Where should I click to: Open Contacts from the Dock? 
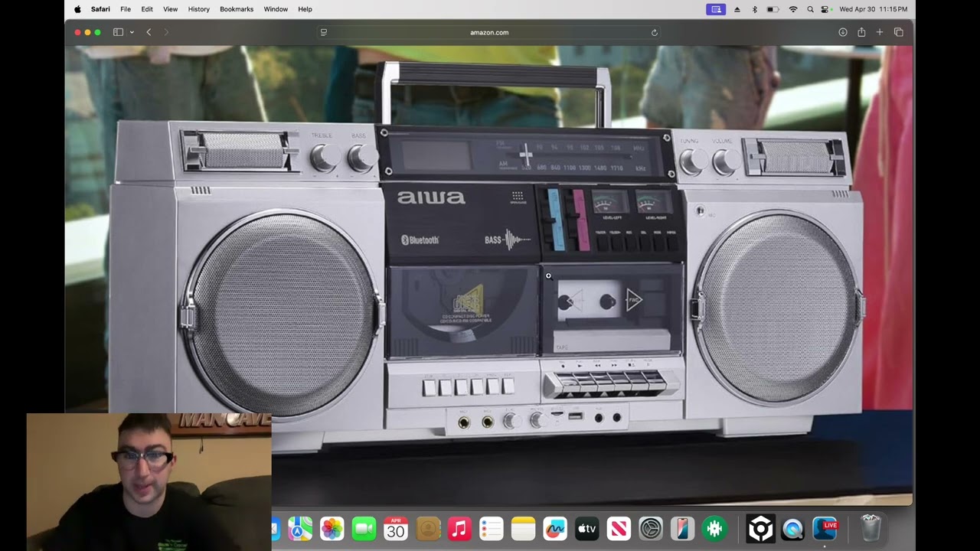[x=427, y=528]
